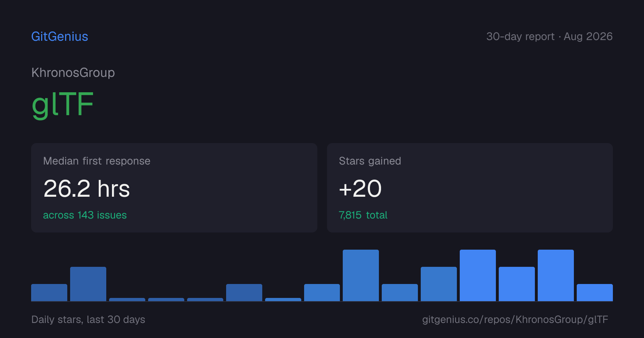Open the 7,815 total stars text

pyautogui.click(x=363, y=215)
